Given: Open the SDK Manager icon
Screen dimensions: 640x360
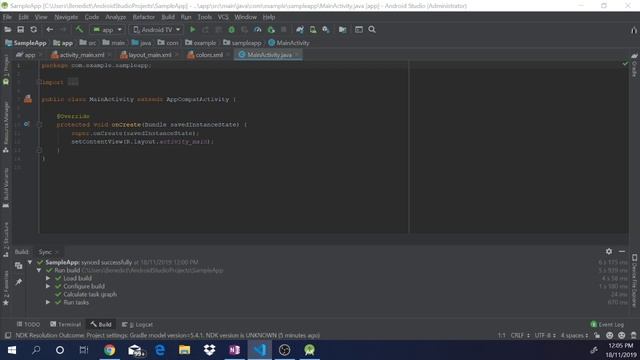Looking at the screenshot, I should [x=326, y=29].
